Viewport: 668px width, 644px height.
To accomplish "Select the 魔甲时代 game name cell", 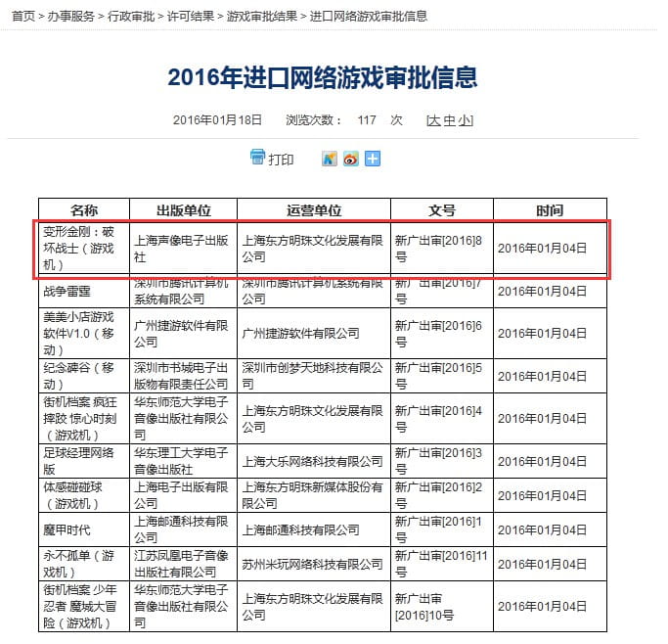I will pyautogui.click(x=67, y=529).
